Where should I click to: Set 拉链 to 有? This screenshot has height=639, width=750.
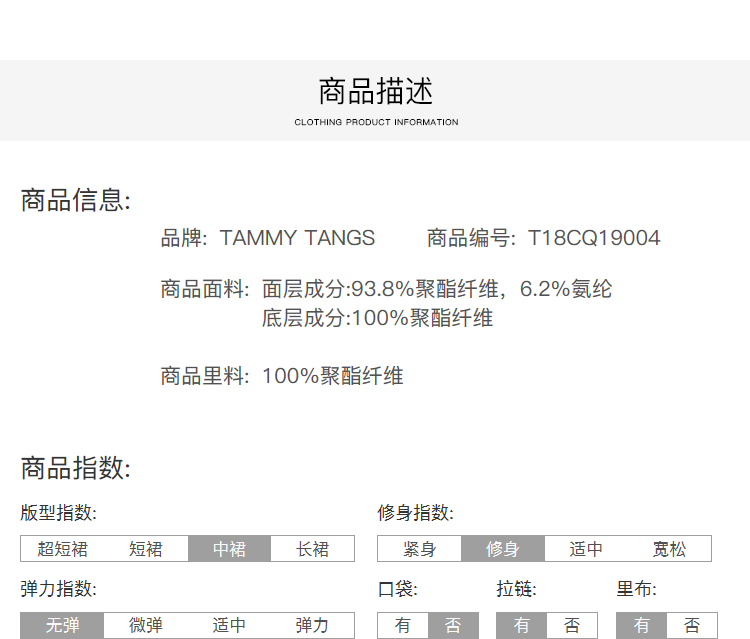point(522,626)
